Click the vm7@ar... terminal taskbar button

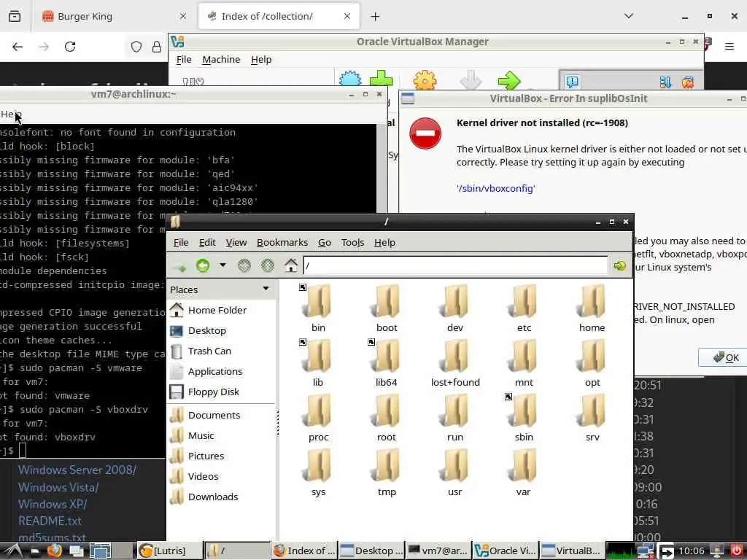[x=438, y=551]
